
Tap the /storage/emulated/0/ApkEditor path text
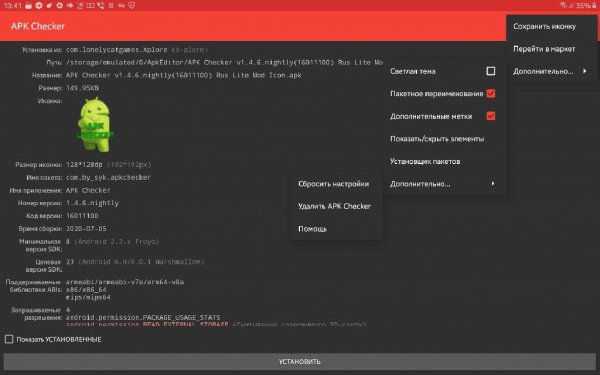[x=224, y=62]
